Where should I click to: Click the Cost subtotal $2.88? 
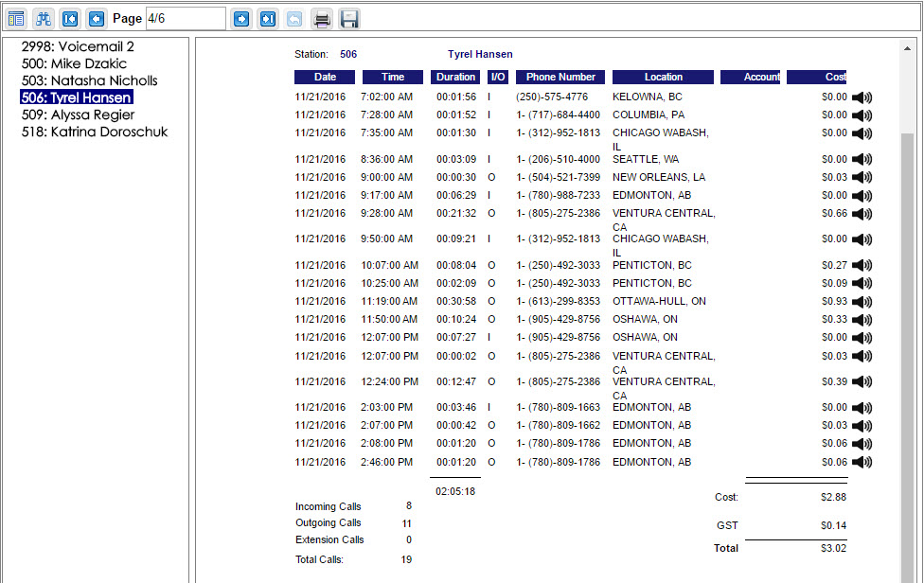click(833, 498)
